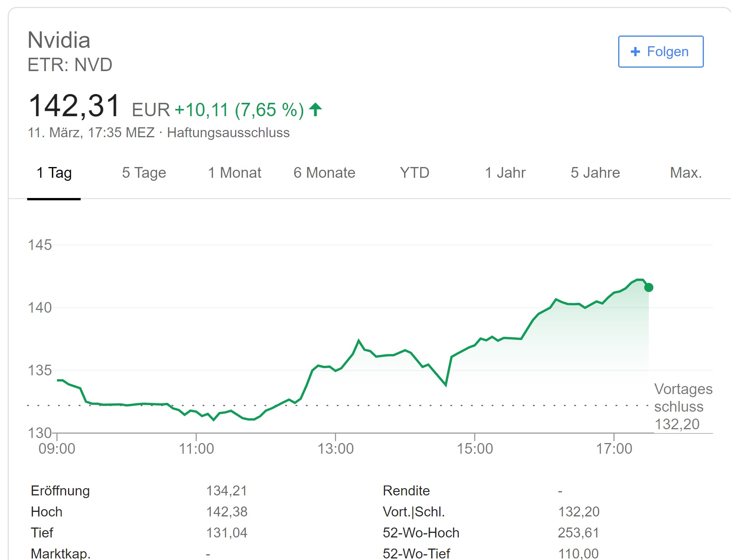Click the Vort.|Schl. value 132,20

pyautogui.click(x=579, y=512)
